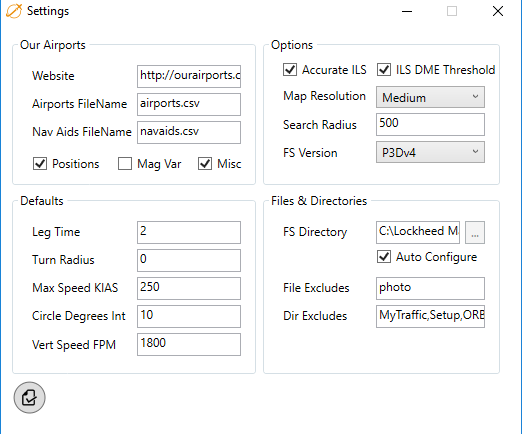This screenshot has width=522, height=434.
Task: Minimize the Settings window
Action: pyautogui.click(x=407, y=11)
